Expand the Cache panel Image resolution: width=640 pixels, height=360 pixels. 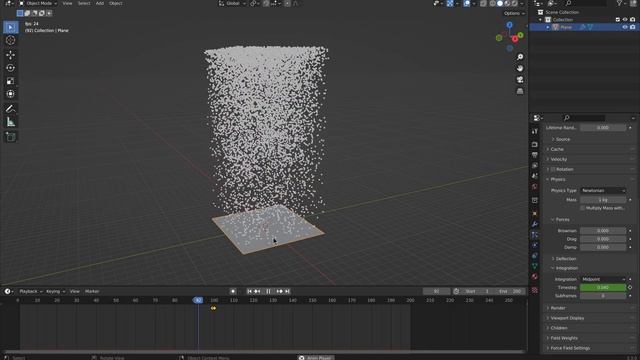[x=557, y=149]
